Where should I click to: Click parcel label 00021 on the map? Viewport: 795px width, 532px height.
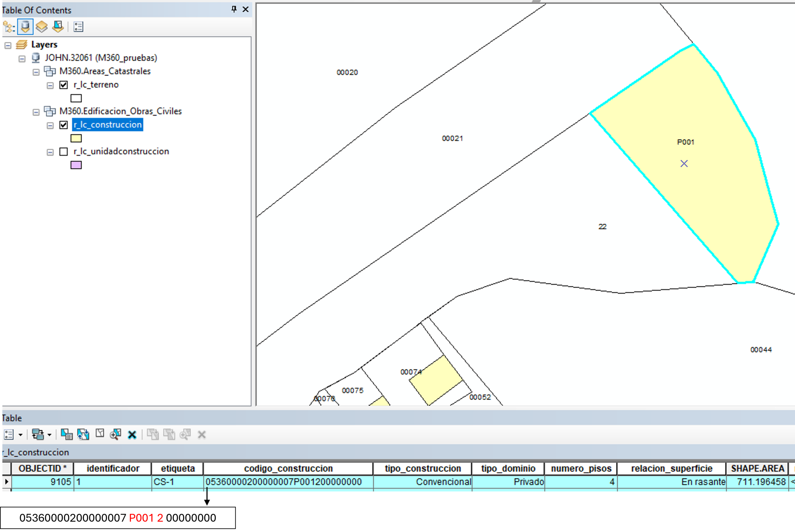(x=452, y=139)
